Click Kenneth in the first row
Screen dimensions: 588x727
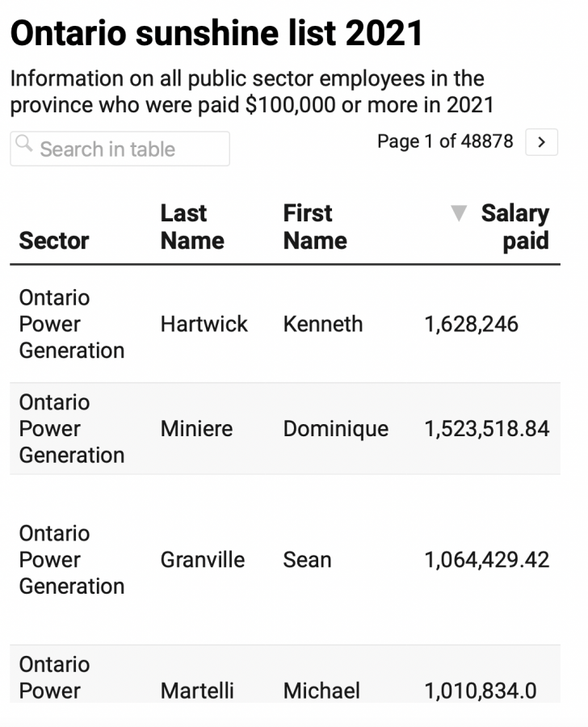[x=323, y=324]
